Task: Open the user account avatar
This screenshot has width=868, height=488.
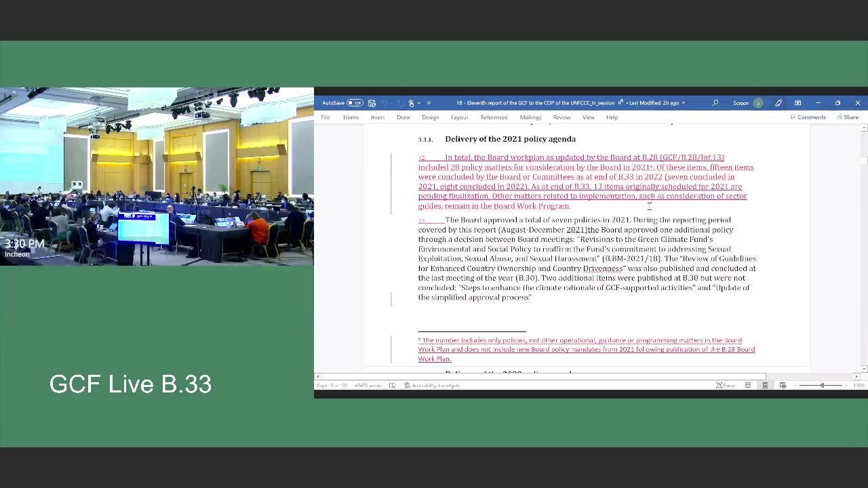Action: (x=758, y=103)
